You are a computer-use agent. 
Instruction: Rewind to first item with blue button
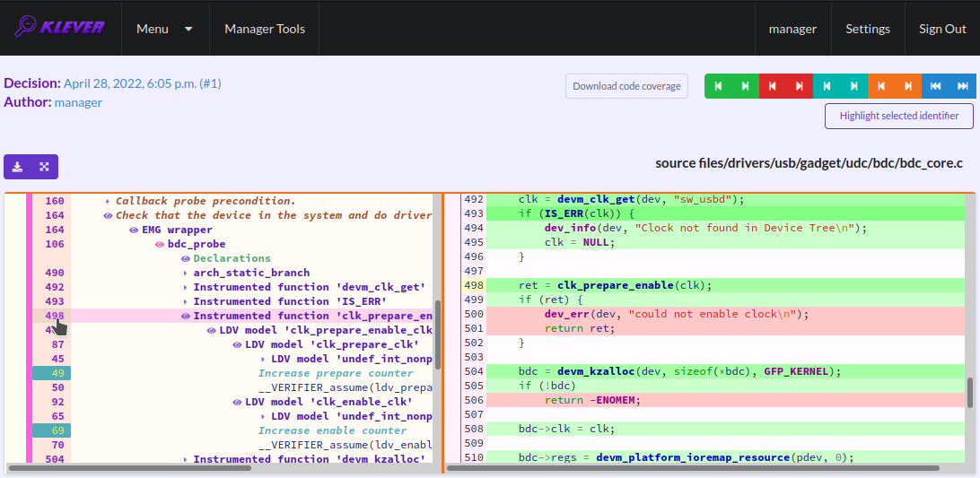(x=936, y=86)
